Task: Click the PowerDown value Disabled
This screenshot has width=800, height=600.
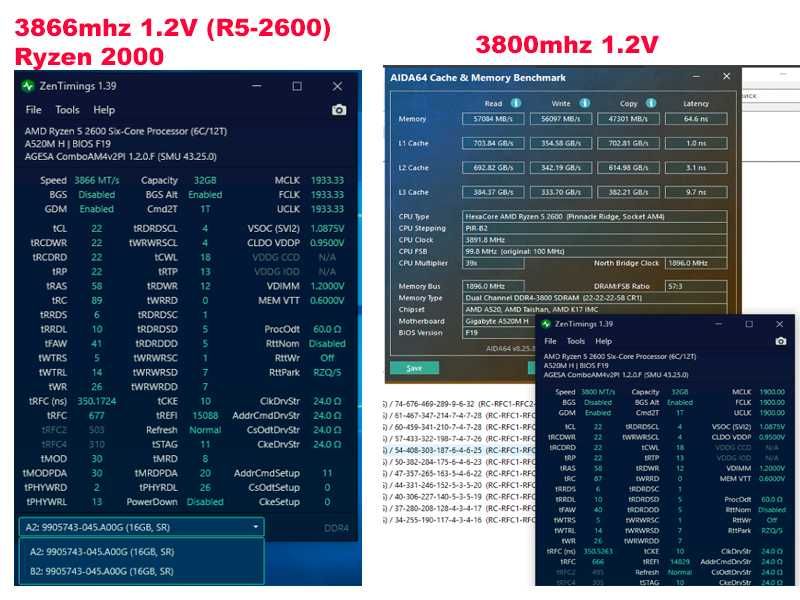Action: point(205,502)
